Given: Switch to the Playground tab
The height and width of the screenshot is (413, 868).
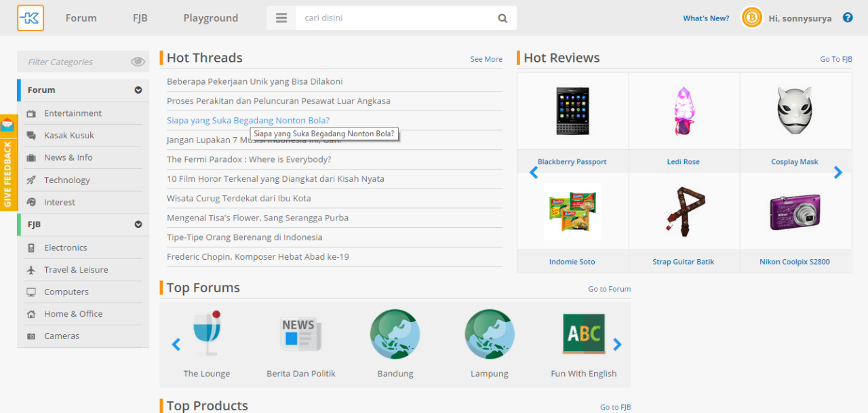Looking at the screenshot, I should [211, 18].
